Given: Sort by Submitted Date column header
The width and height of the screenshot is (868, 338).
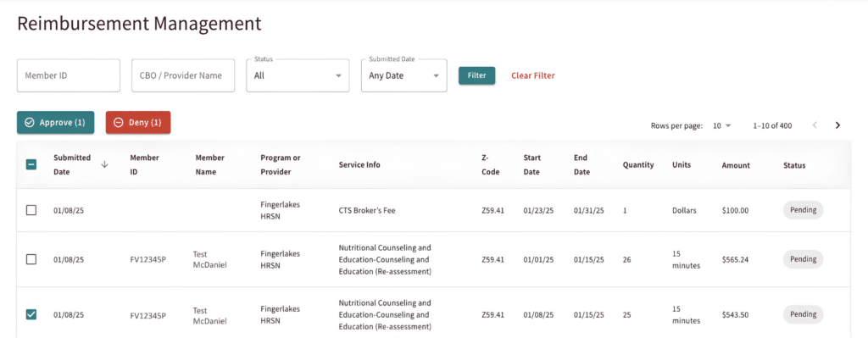Looking at the screenshot, I should [72, 165].
